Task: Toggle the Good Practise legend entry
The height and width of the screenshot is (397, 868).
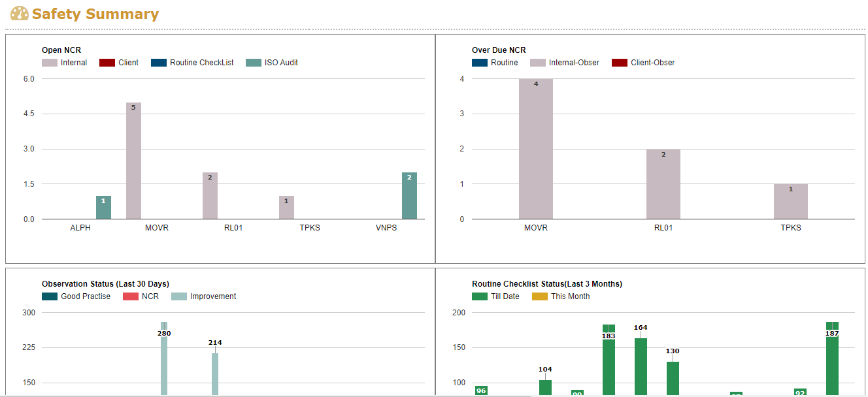Action: click(76, 296)
